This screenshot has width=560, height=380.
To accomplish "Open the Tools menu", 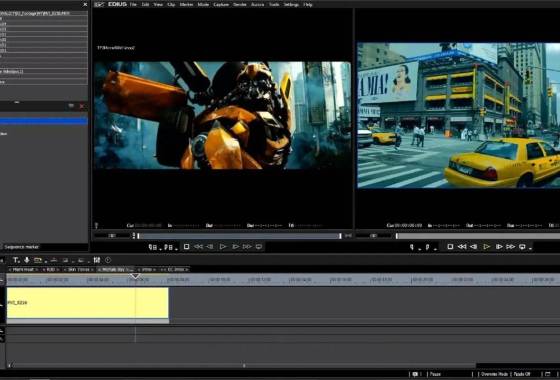I will point(274,5).
